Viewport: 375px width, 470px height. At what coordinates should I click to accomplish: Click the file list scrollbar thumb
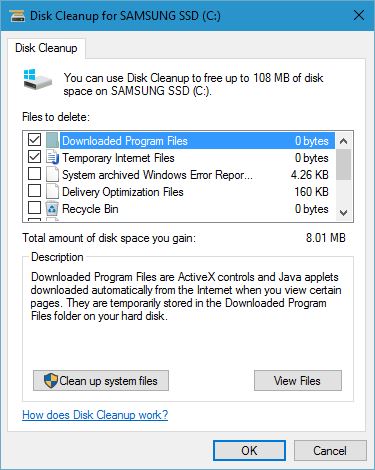pyautogui.click(x=343, y=164)
